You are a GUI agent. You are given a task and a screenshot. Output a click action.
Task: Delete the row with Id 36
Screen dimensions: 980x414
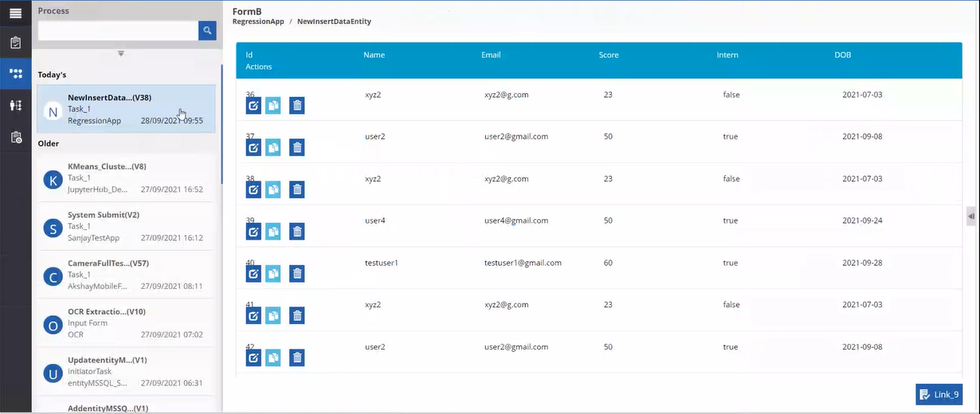(297, 106)
